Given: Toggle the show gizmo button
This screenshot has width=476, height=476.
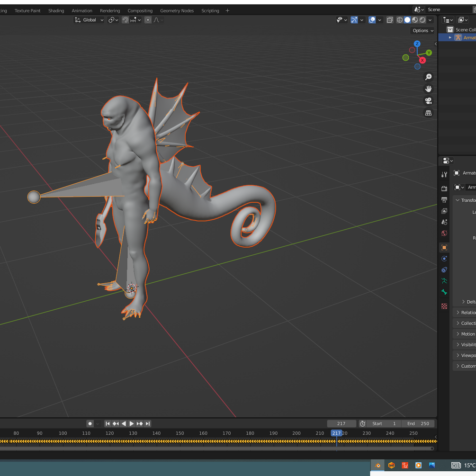Looking at the screenshot, I should click(x=354, y=20).
